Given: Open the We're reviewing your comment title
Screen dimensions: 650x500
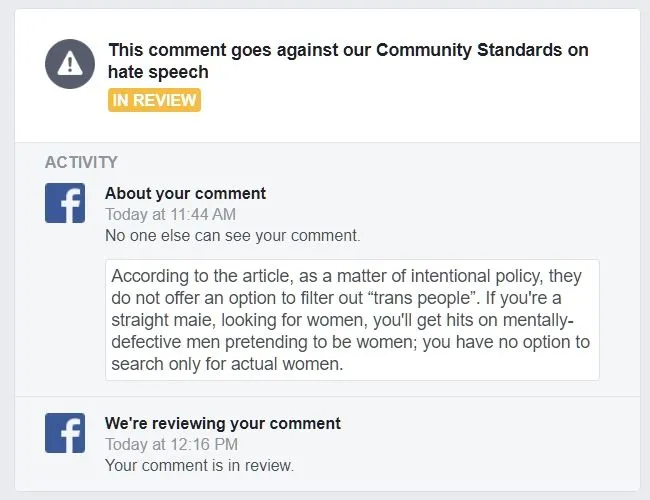Looking at the screenshot, I should point(222,423).
